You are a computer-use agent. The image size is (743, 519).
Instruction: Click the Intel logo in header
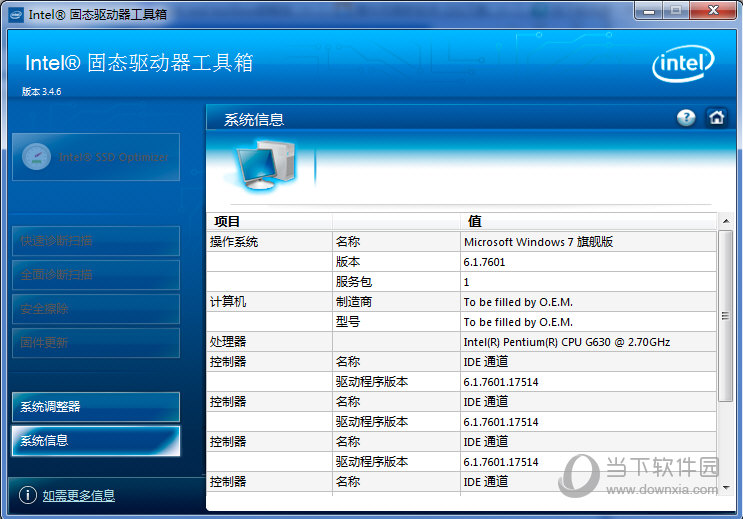tap(683, 63)
